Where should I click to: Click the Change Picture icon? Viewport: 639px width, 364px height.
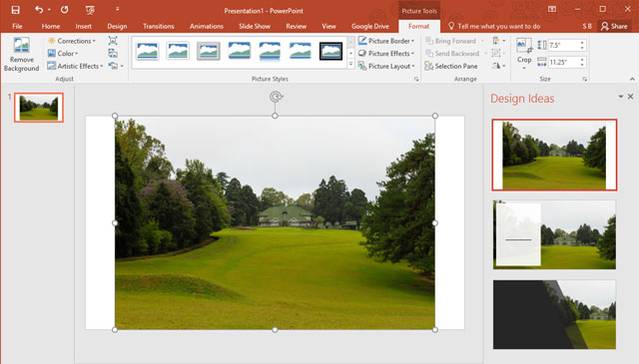coord(113,53)
